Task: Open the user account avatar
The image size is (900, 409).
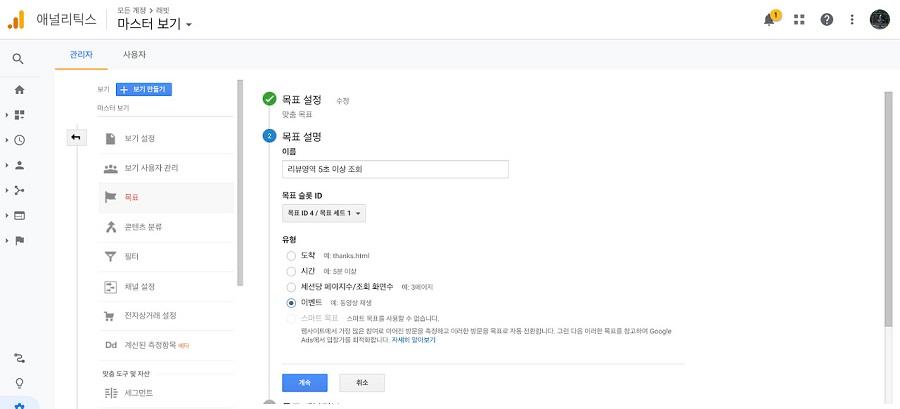Action: point(879,20)
